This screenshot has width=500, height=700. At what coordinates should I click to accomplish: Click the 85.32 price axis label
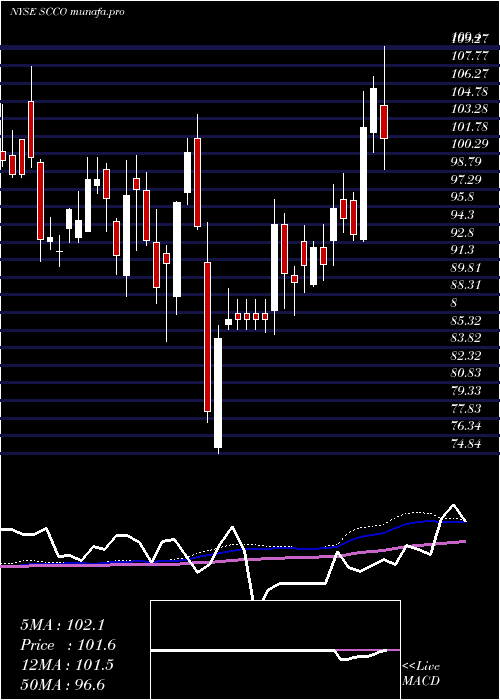point(467,321)
